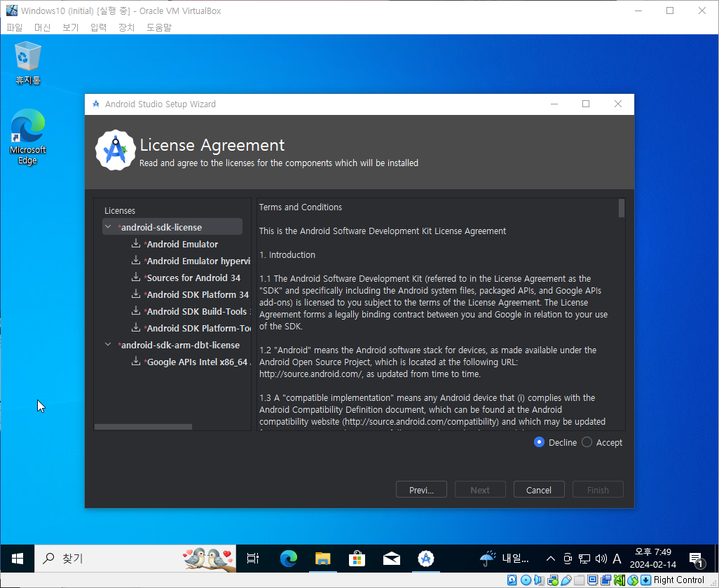
Task: Click the Finish button
Action: [x=598, y=489]
